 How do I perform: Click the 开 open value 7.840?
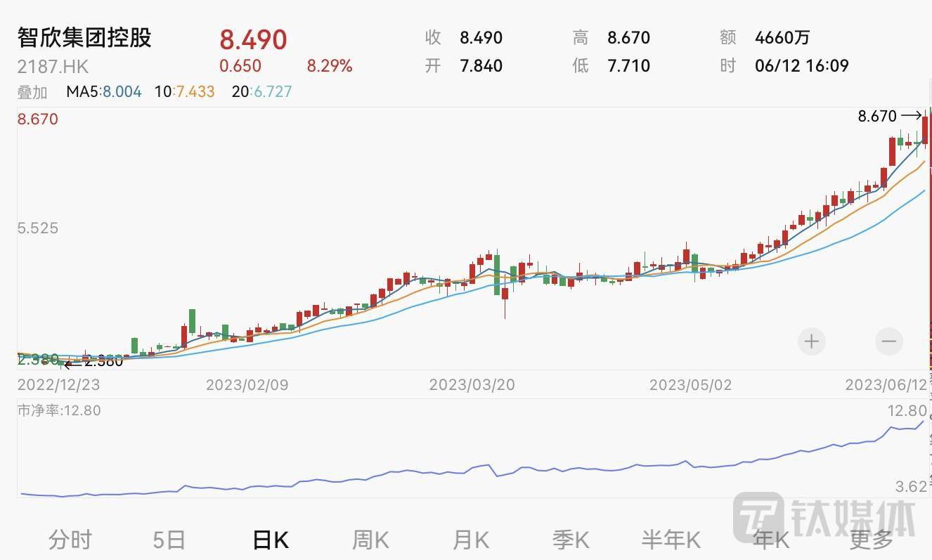click(481, 66)
